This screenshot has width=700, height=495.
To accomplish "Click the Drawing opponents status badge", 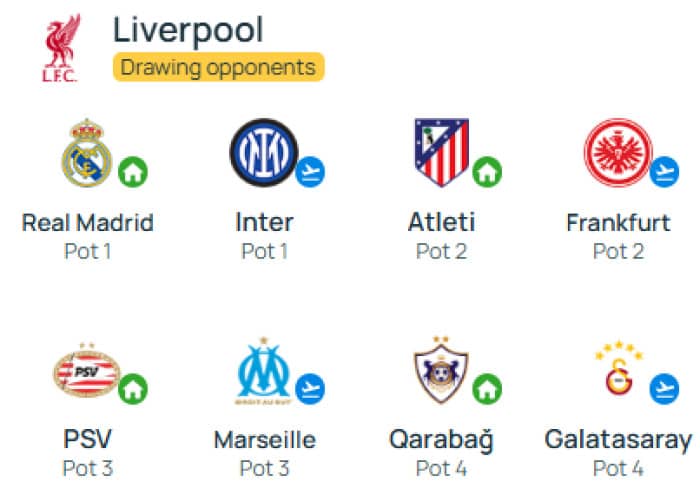I will point(219,67).
